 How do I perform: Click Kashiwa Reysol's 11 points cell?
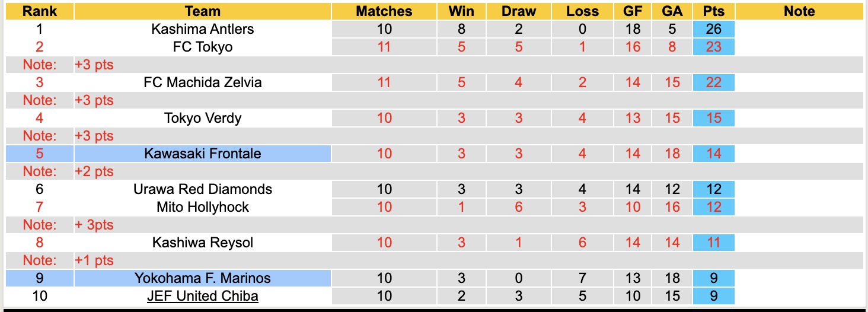[713, 243]
